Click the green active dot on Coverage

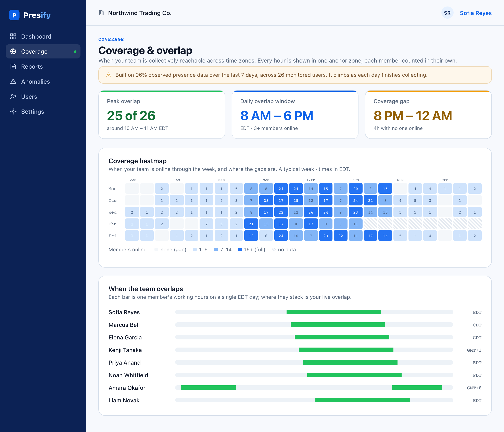75,52
